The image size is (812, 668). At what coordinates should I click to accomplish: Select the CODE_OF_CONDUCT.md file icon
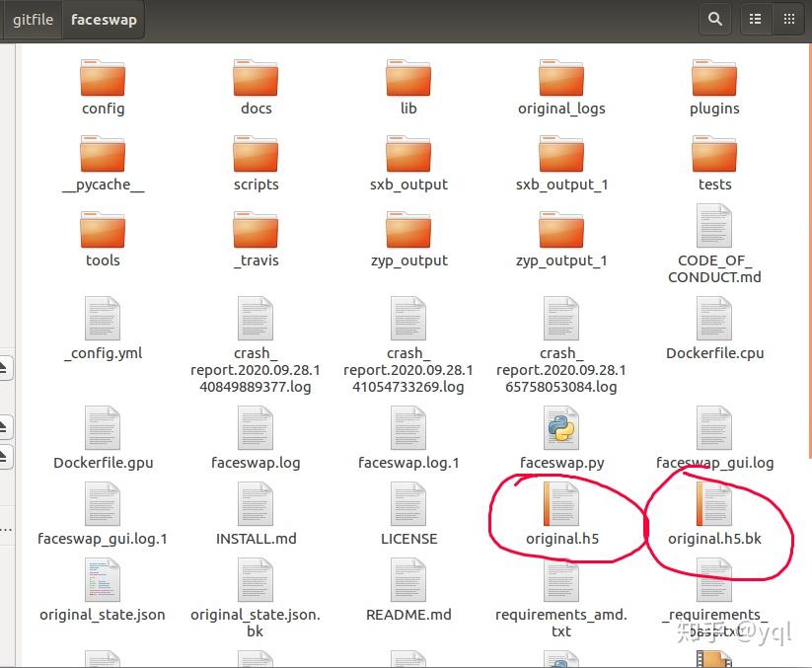click(714, 226)
